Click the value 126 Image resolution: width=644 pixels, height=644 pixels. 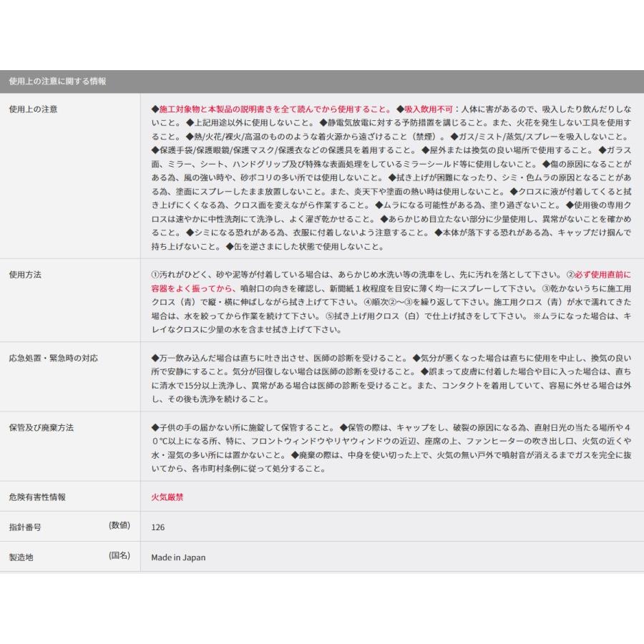coord(157,527)
